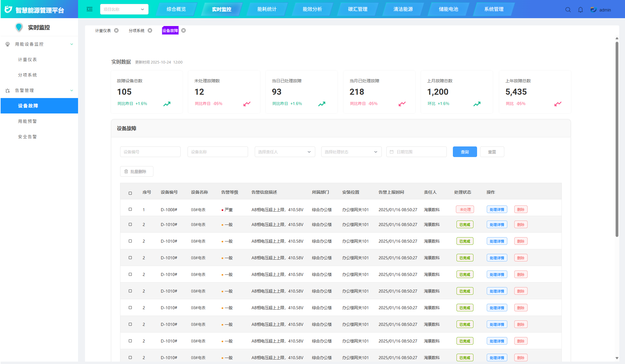Focus the 设备名称 input field
This screenshot has height=364, width=625.
(x=218, y=152)
